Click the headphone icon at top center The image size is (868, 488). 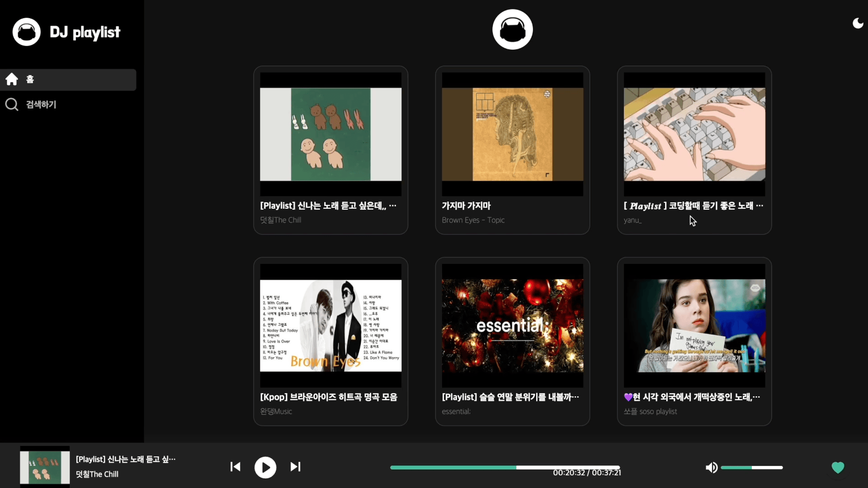[x=512, y=29]
